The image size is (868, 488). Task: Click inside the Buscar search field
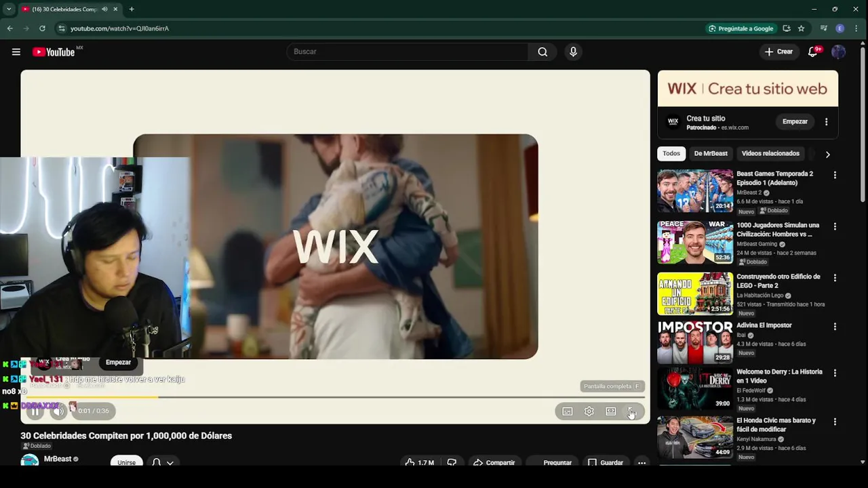[x=407, y=52]
